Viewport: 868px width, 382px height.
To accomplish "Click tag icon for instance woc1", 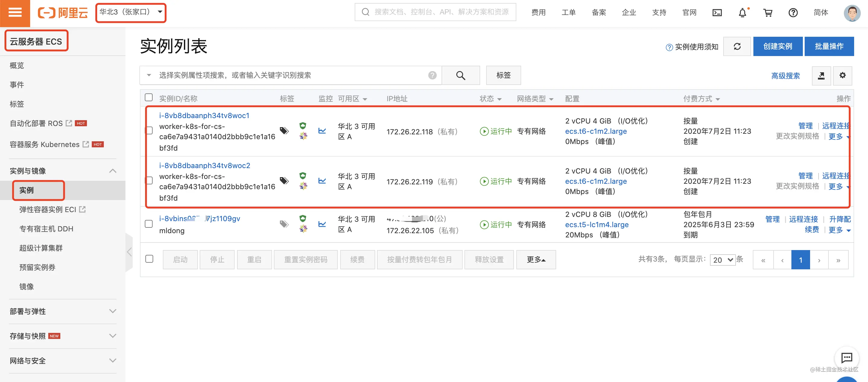I will pos(284,130).
